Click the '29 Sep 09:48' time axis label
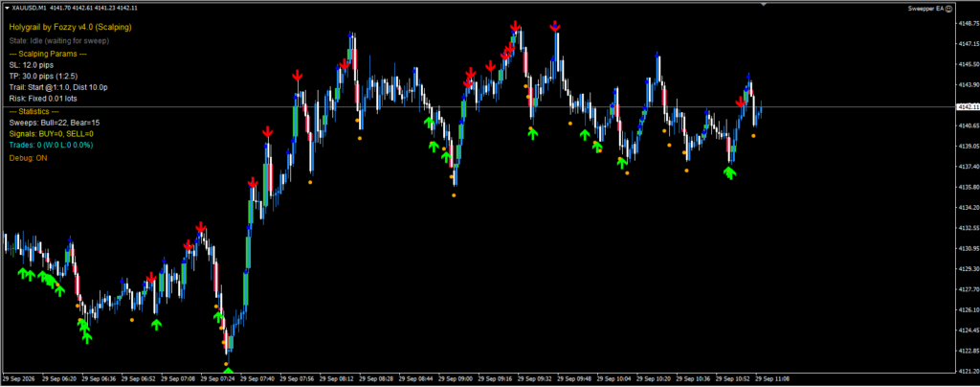 (575, 379)
